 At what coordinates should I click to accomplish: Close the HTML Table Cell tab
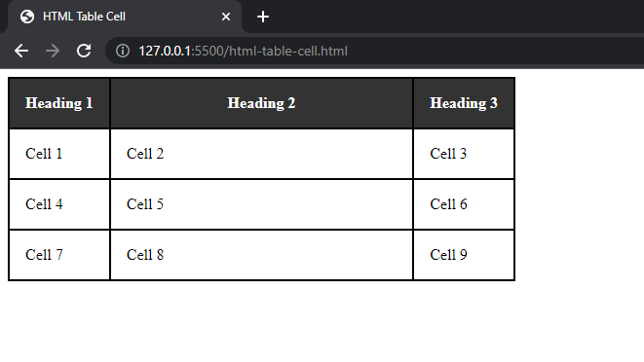point(226,17)
